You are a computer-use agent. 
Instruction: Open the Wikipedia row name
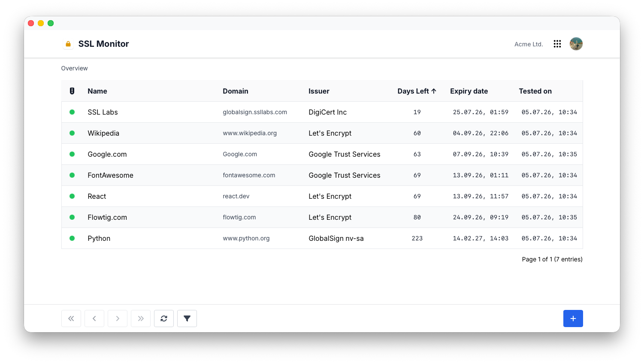(x=103, y=133)
